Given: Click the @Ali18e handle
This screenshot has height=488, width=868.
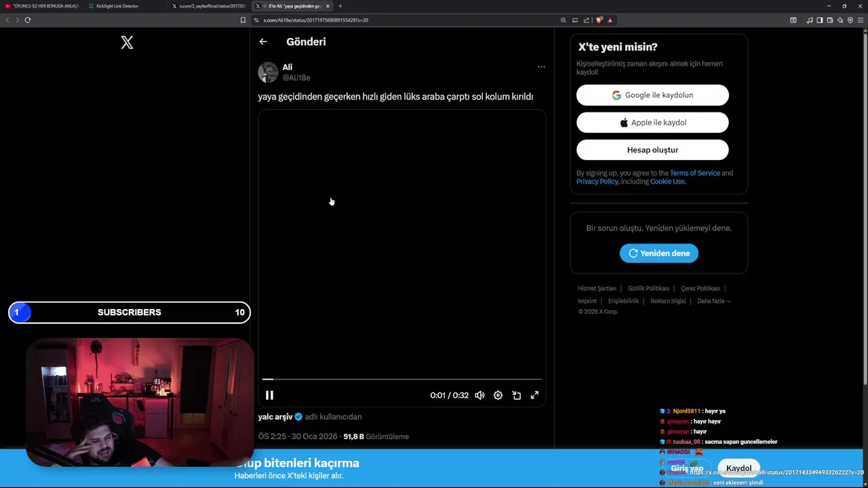Looking at the screenshot, I should tap(296, 78).
